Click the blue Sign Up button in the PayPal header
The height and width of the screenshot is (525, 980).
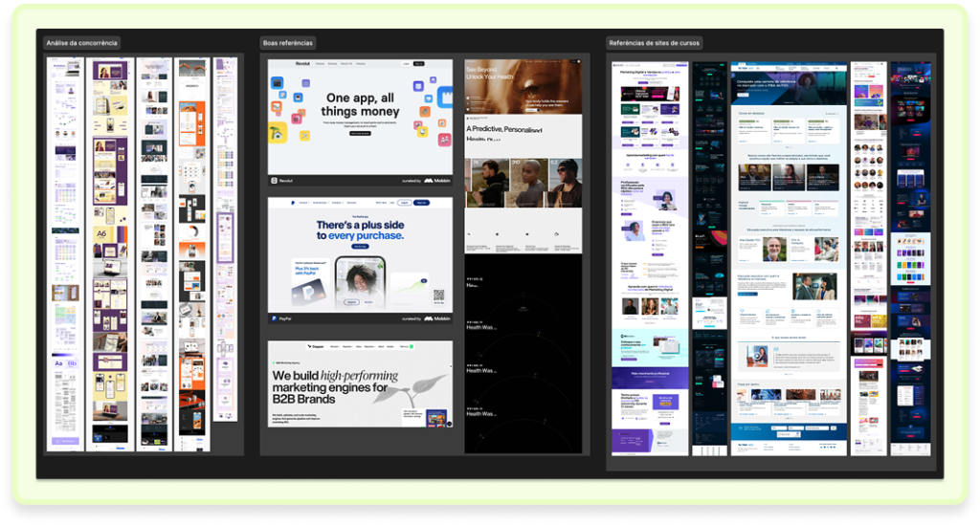422,203
